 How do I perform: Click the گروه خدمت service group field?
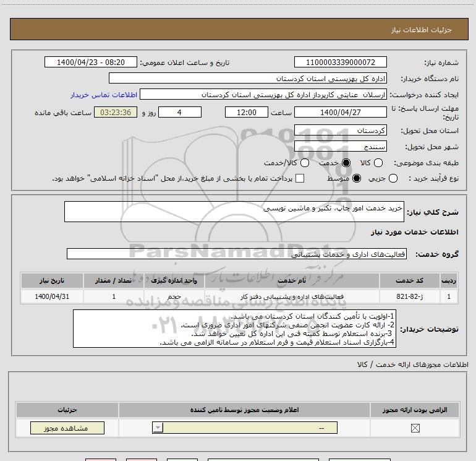pos(237,254)
